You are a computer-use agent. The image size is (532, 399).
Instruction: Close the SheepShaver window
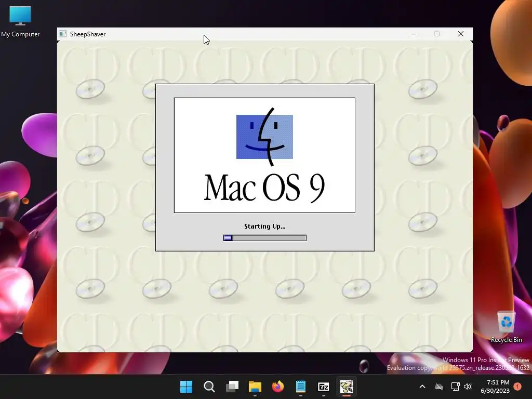click(461, 34)
